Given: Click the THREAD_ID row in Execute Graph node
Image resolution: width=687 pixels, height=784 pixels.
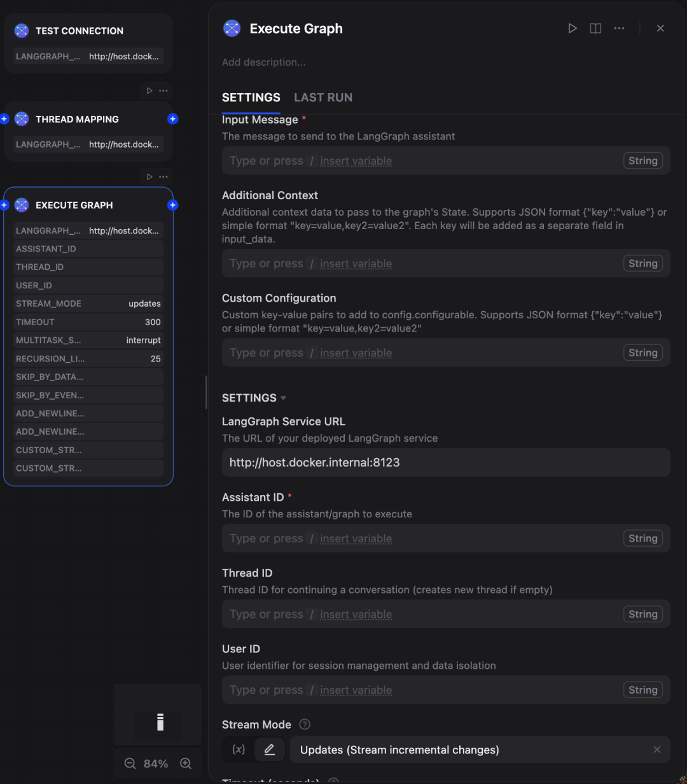Looking at the screenshot, I should point(88,267).
